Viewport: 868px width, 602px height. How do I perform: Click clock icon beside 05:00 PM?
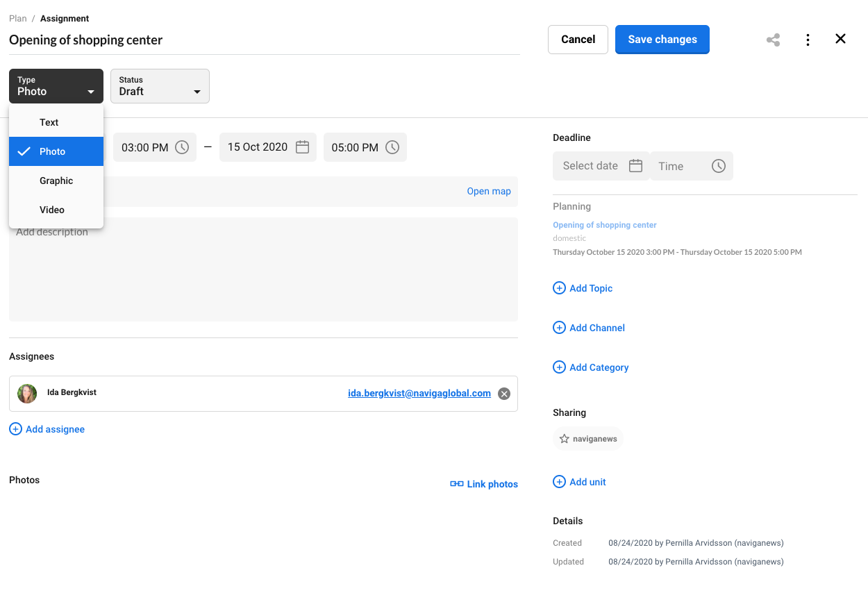point(392,147)
